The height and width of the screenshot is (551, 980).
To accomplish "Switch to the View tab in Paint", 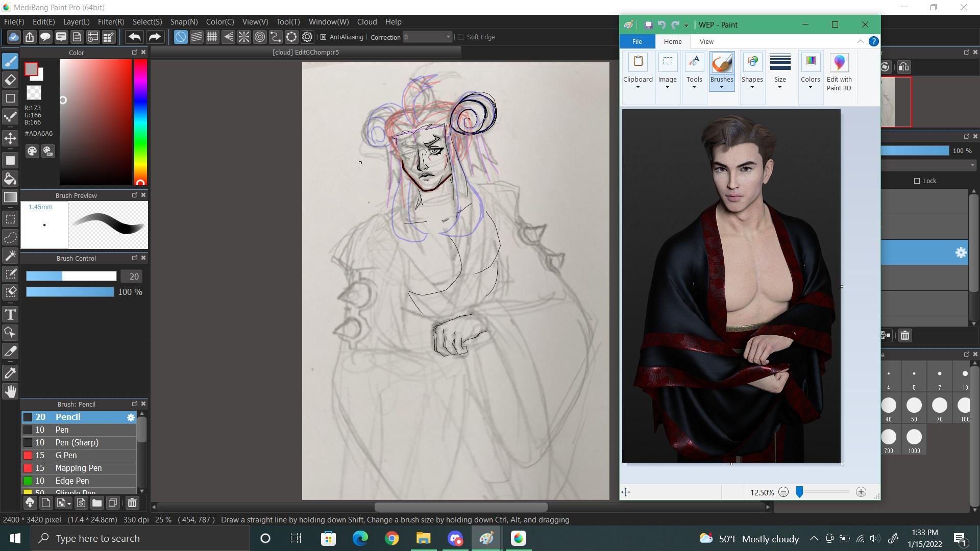I will [x=706, y=41].
